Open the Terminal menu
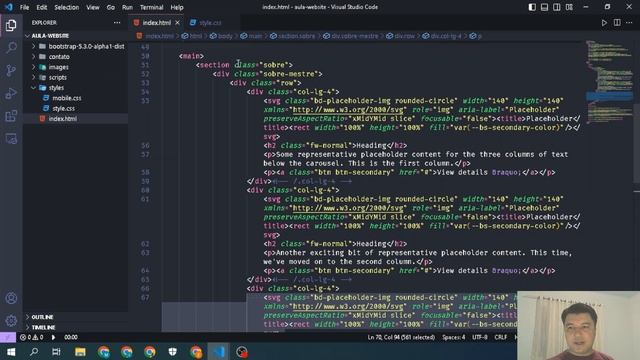640x360 pixels. coord(151,7)
